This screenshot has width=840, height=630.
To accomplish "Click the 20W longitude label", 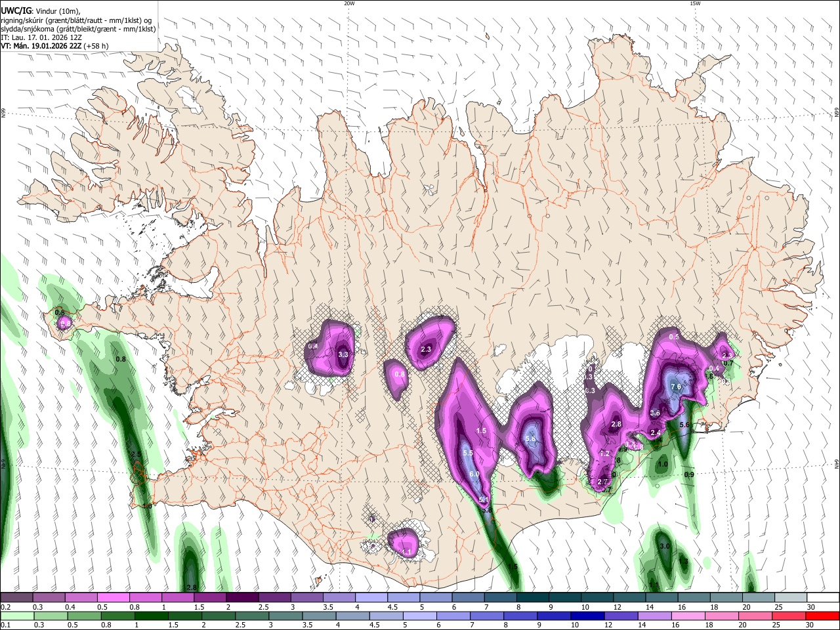I will click(349, 3).
